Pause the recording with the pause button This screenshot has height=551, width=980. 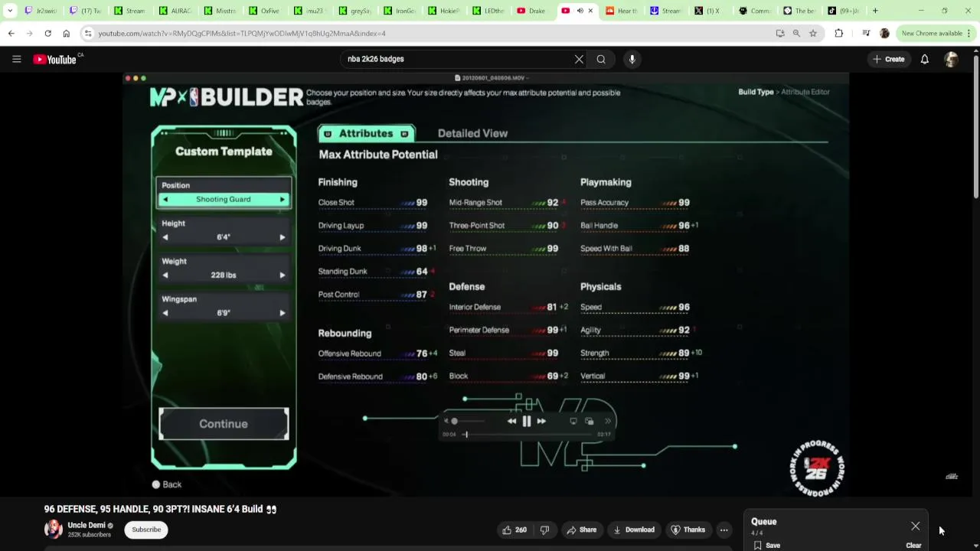pyautogui.click(x=526, y=421)
